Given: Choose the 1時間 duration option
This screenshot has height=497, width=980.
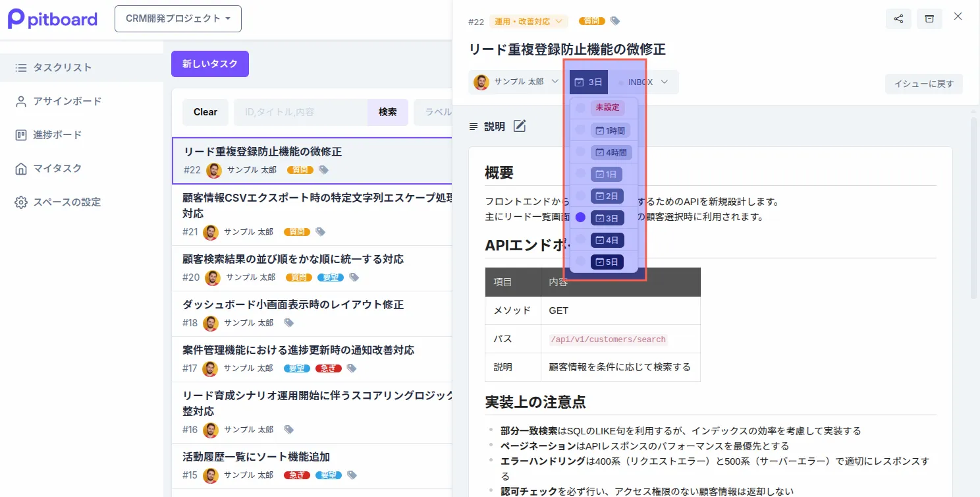Looking at the screenshot, I should click(612, 130).
